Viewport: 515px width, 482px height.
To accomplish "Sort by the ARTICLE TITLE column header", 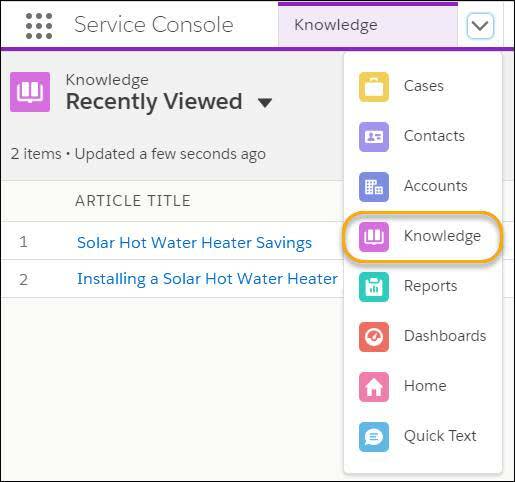I will [x=133, y=201].
